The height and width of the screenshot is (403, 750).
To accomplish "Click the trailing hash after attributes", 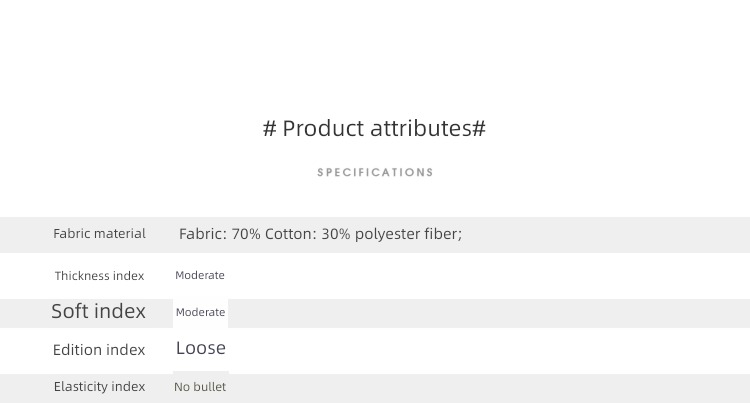I will coord(479,129).
